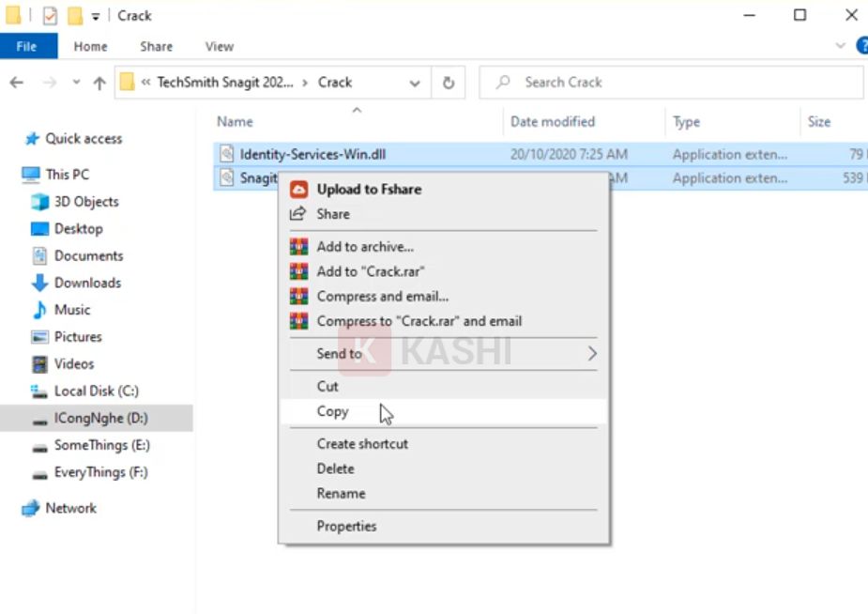Expand the recent locations back-button dropdown
The height and width of the screenshot is (614, 868).
[75, 82]
